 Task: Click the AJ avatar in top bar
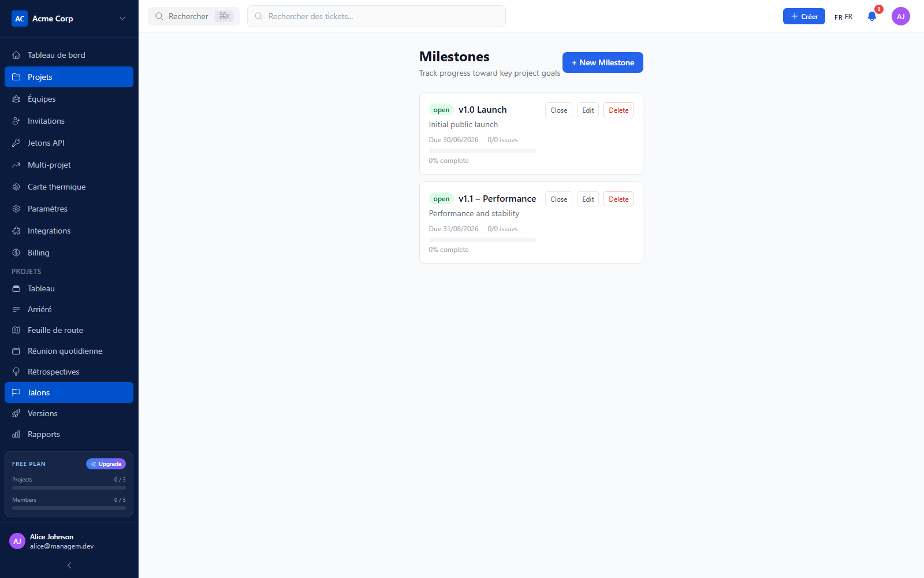(901, 16)
